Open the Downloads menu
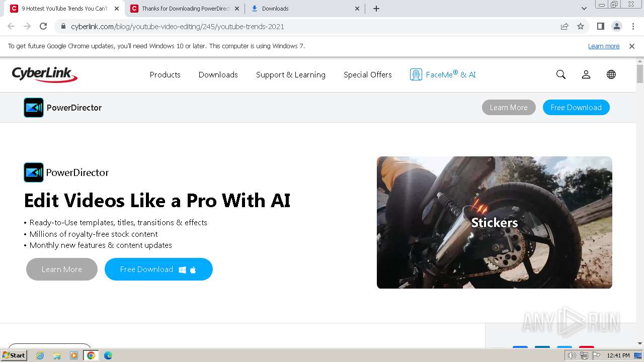 (x=218, y=74)
